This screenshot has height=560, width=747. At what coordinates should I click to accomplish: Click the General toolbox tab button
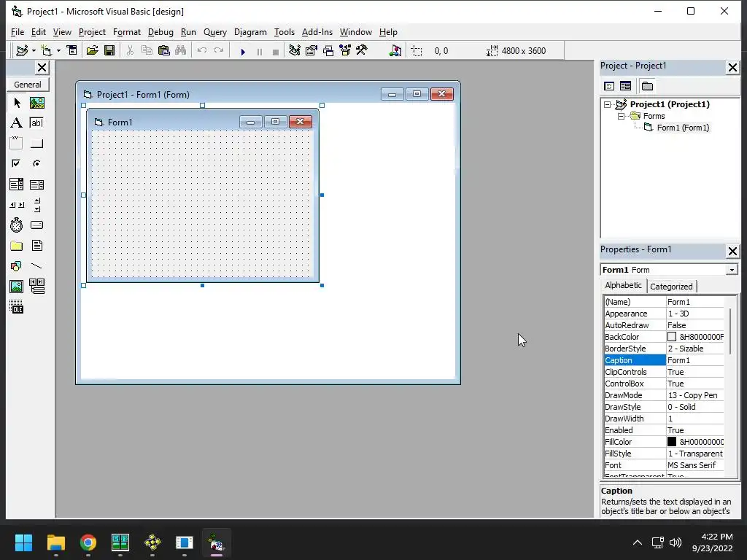coord(28,85)
